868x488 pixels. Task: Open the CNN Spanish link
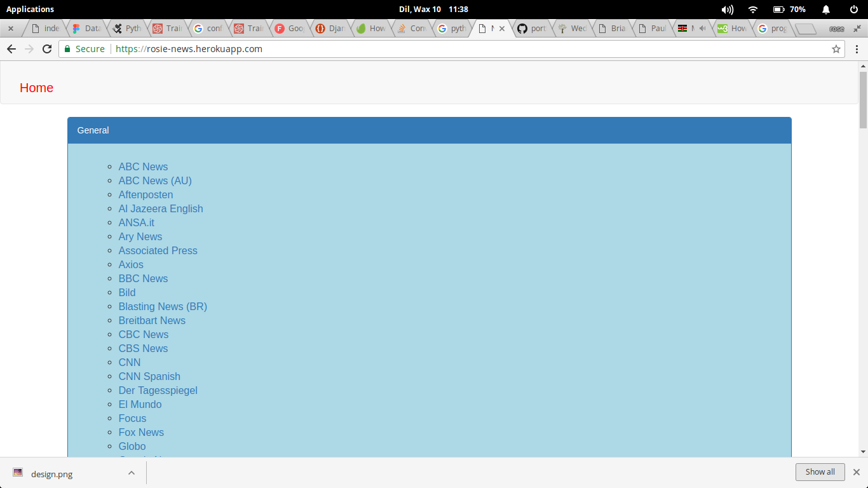point(149,376)
